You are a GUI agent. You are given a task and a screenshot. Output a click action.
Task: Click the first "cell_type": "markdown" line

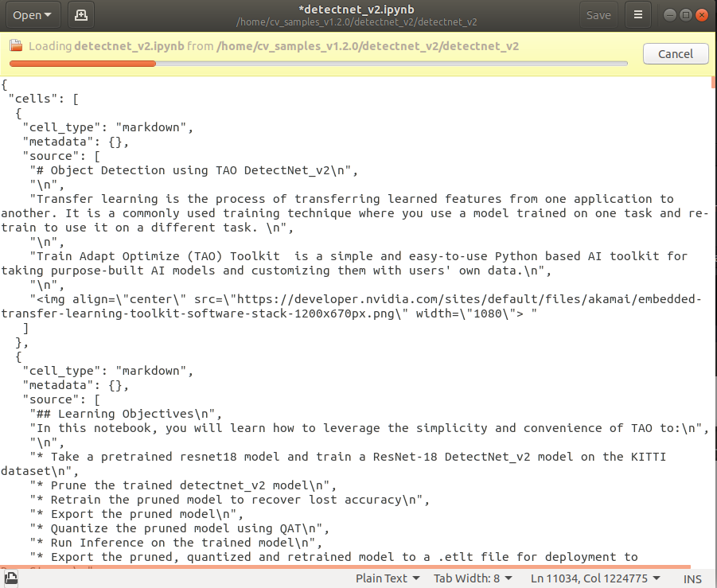pyautogui.click(x=108, y=127)
